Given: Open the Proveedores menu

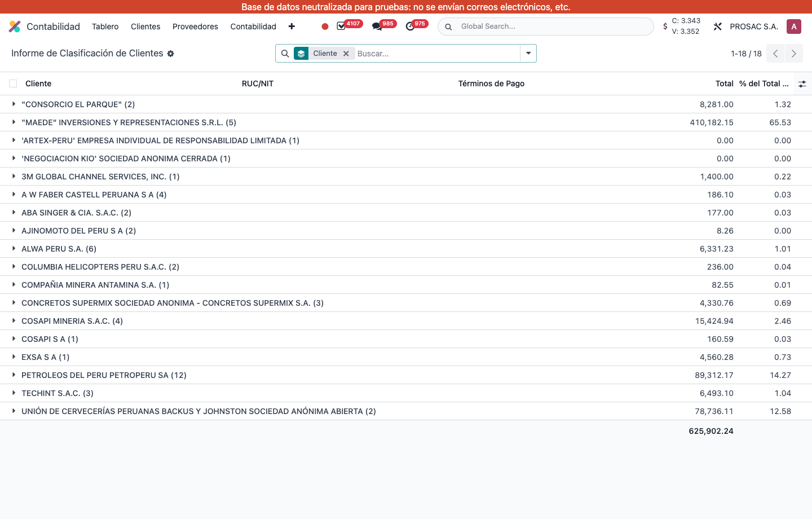Looking at the screenshot, I should click(x=195, y=27).
